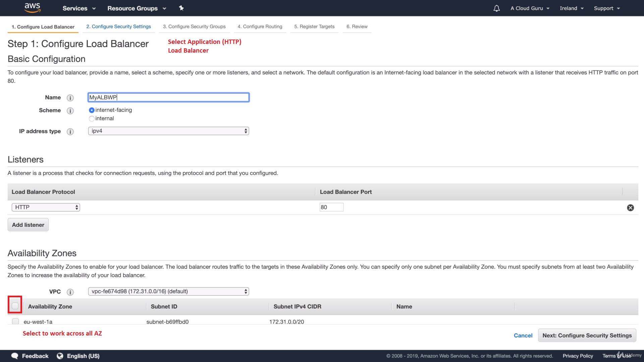The height and width of the screenshot is (362, 644).
Task: Click the info icon beside Name
Action: 70,98
